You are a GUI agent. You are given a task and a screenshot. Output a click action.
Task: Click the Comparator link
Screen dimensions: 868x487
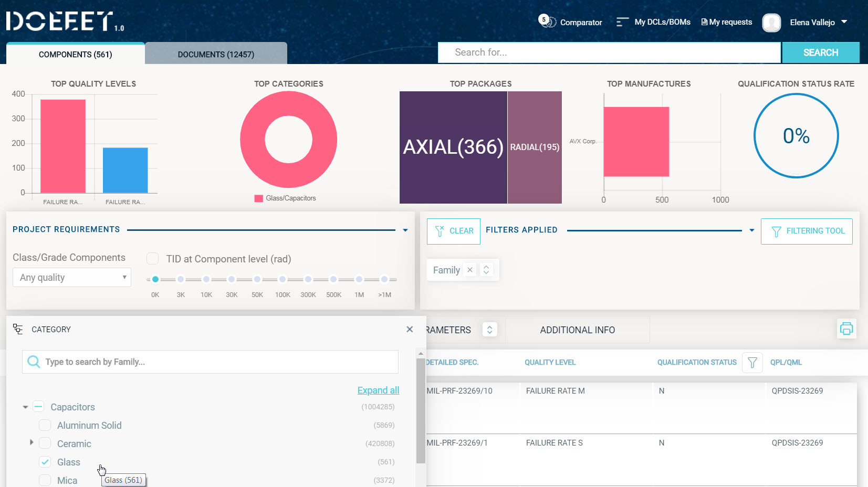581,23
